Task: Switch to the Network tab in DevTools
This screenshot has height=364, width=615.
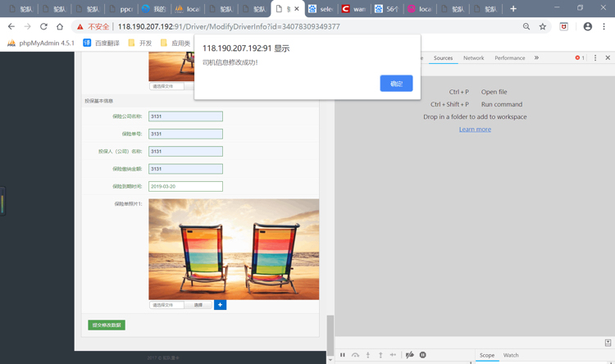Action: (x=473, y=58)
